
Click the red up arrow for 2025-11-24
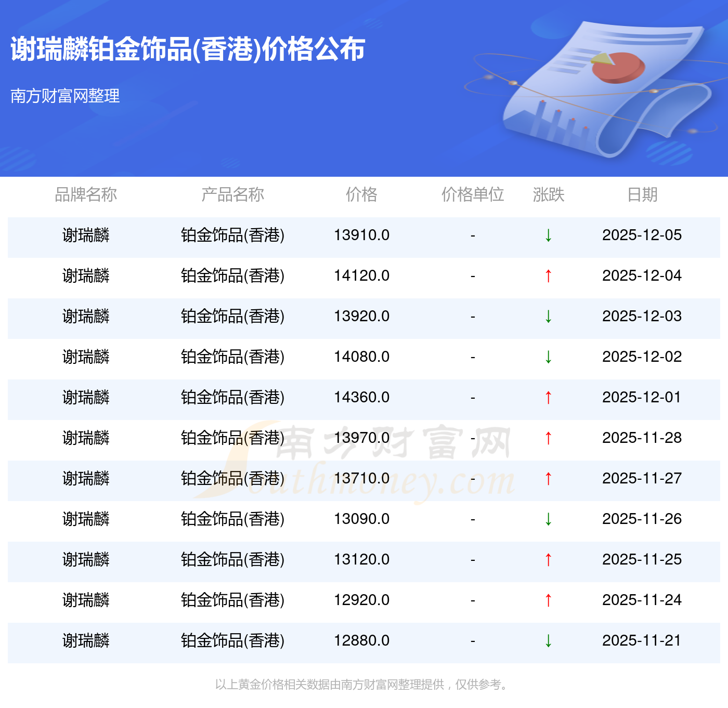point(548,600)
